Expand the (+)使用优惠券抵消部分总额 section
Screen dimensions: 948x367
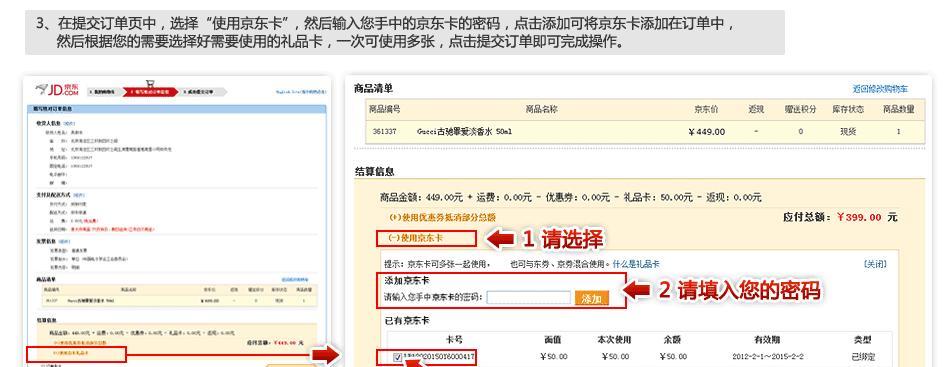click(443, 217)
